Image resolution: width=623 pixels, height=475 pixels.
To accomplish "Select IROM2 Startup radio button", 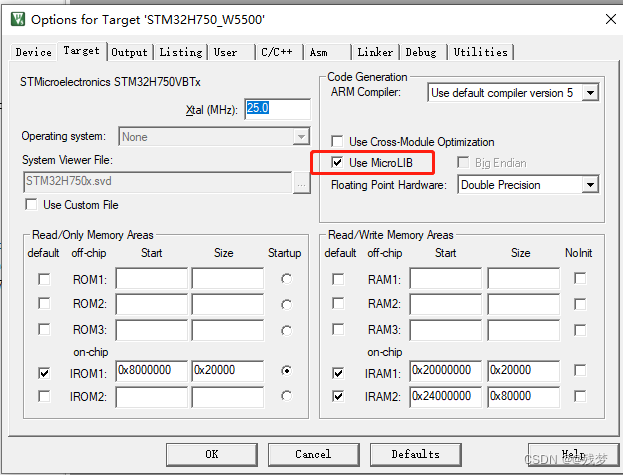I will tap(286, 396).
